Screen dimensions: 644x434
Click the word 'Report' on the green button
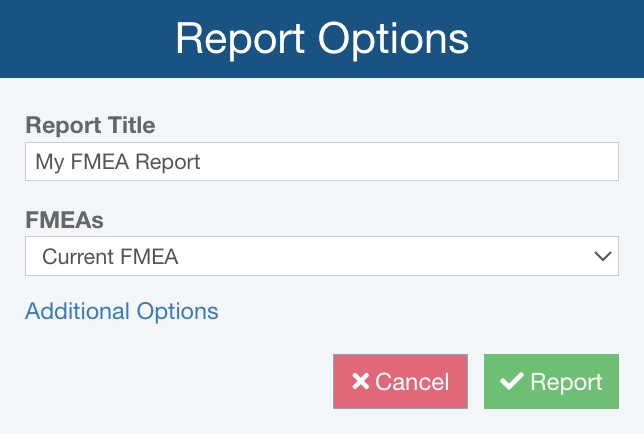tap(566, 382)
